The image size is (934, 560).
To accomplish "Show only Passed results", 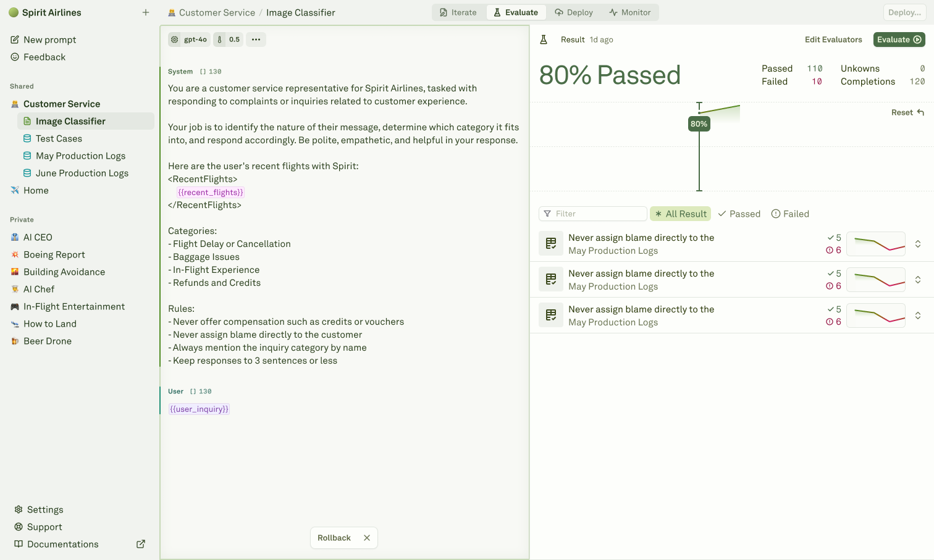I will (x=739, y=214).
